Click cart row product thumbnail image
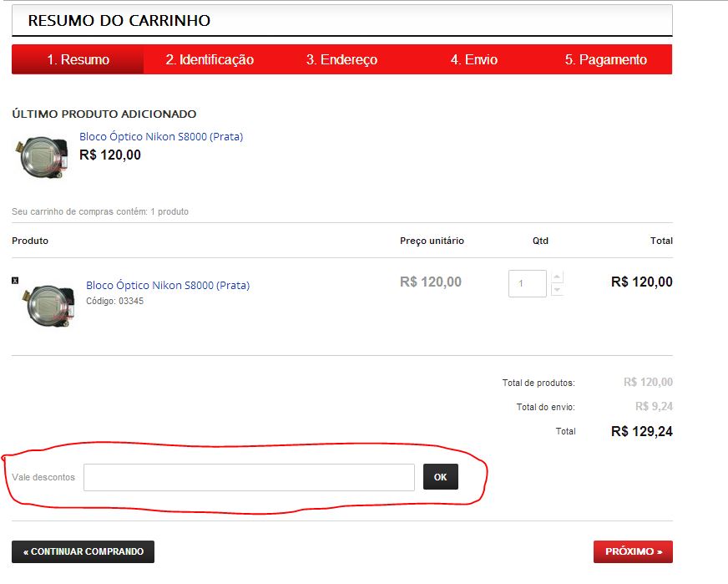The image size is (728, 584). 48,306
